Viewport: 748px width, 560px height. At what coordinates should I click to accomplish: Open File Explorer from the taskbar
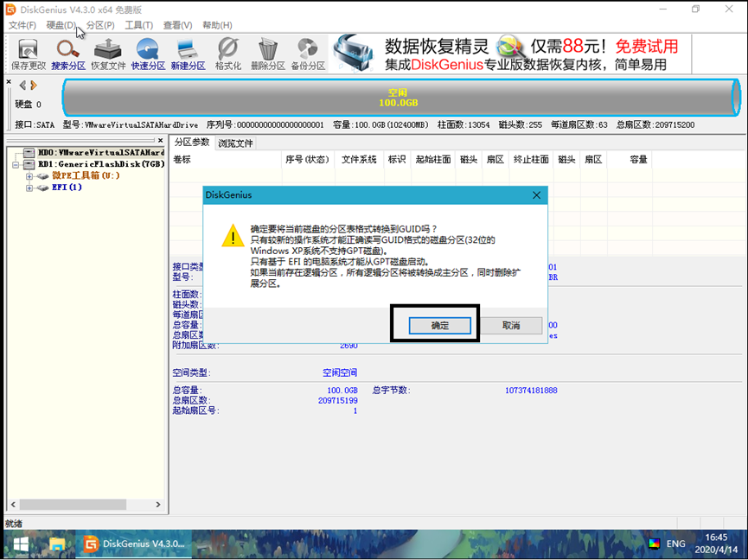(x=57, y=544)
